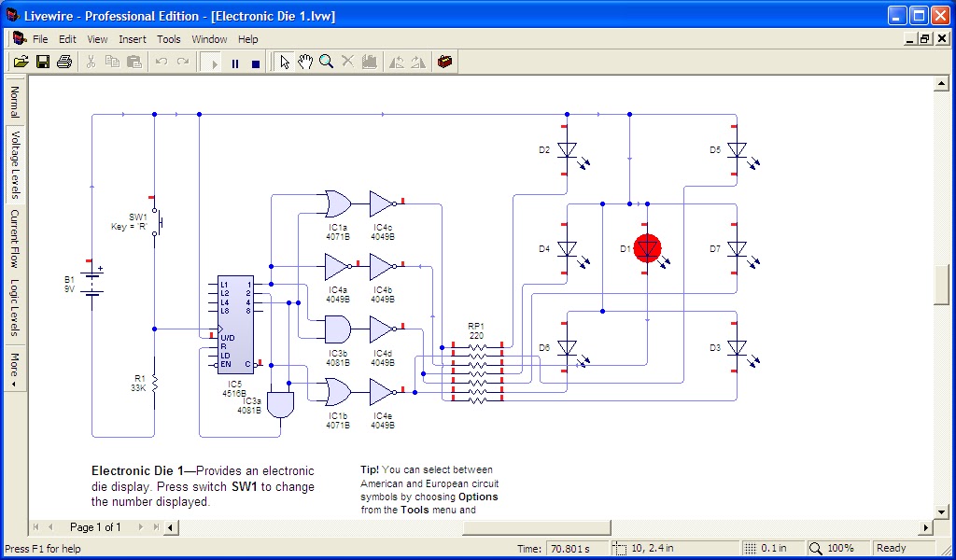
Task: Open the Gallery red toolbox icon
Action: click(x=445, y=62)
